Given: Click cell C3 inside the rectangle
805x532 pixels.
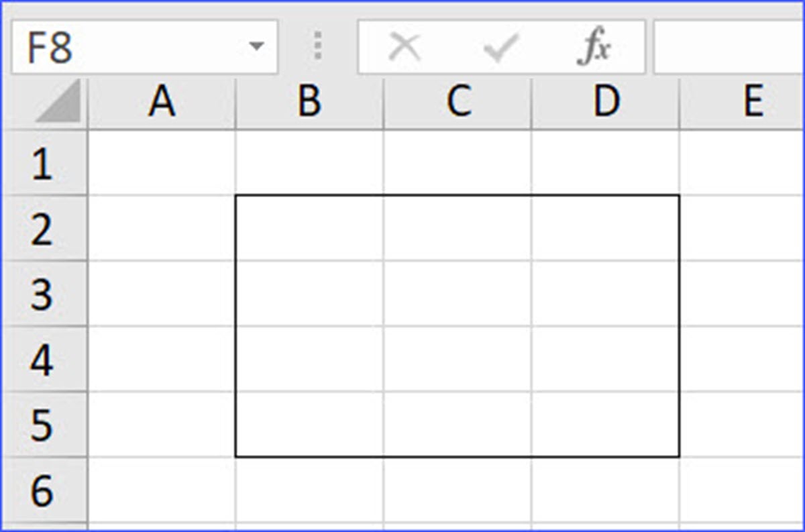Looking at the screenshot, I should [x=456, y=293].
